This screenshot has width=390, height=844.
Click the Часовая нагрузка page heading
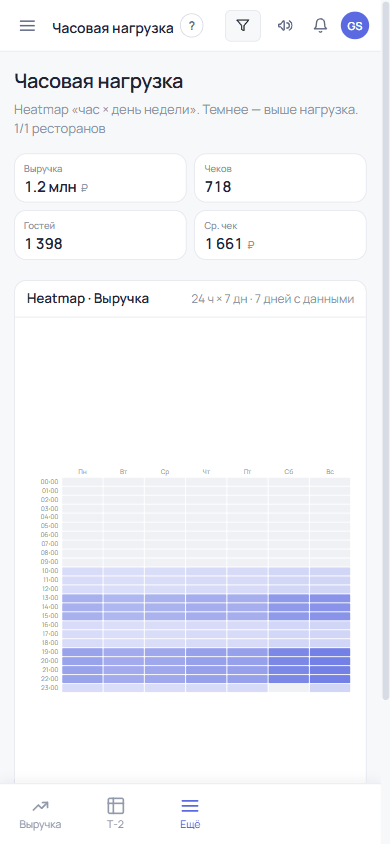[98, 82]
